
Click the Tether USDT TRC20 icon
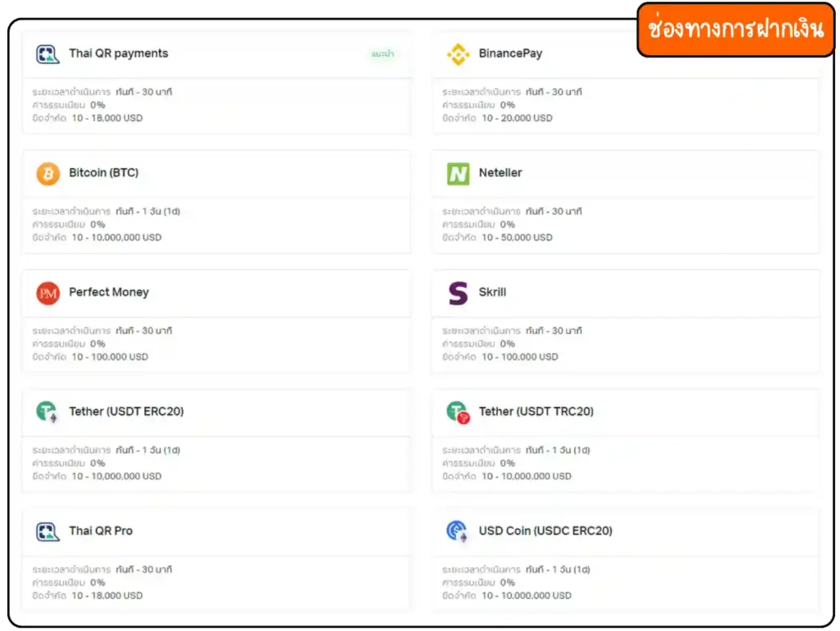point(458,412)
